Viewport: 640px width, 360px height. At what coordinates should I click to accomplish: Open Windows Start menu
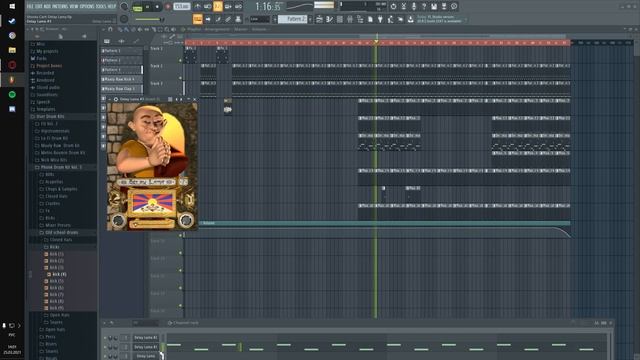tap(12, 6)
